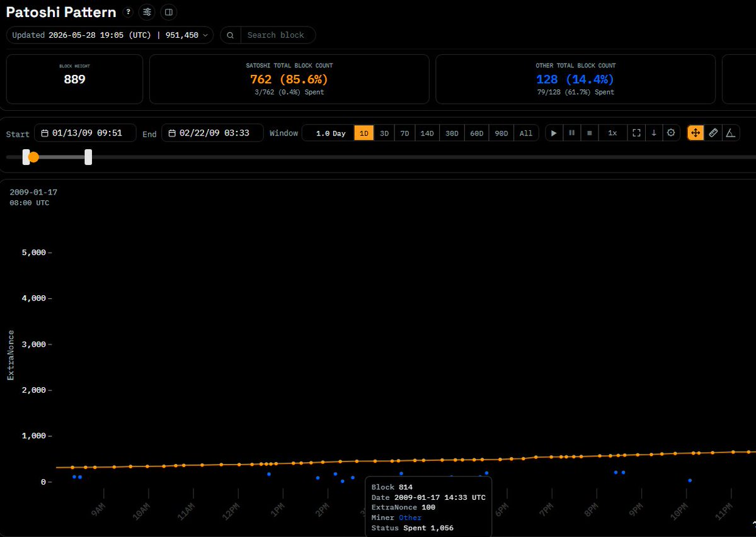Click the Search block input field

[277, 35]
